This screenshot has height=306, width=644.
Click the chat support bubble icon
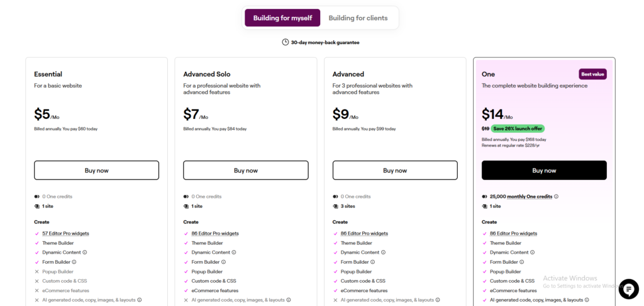[x=628, y=289]
